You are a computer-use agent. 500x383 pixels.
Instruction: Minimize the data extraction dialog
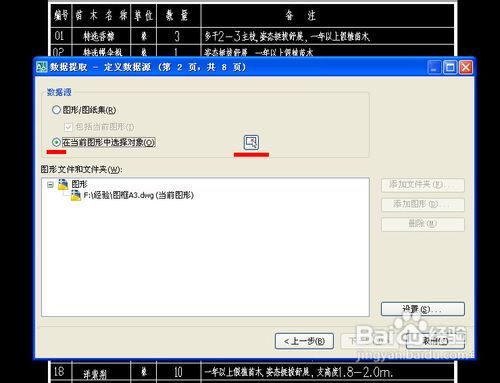434,67
